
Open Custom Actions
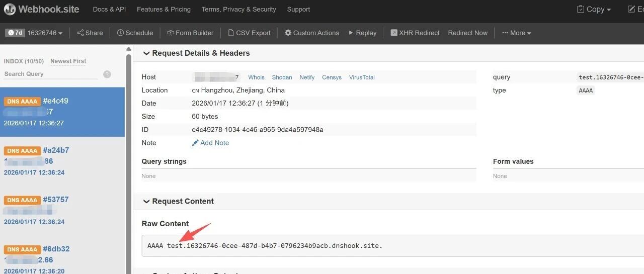(311, 33)
